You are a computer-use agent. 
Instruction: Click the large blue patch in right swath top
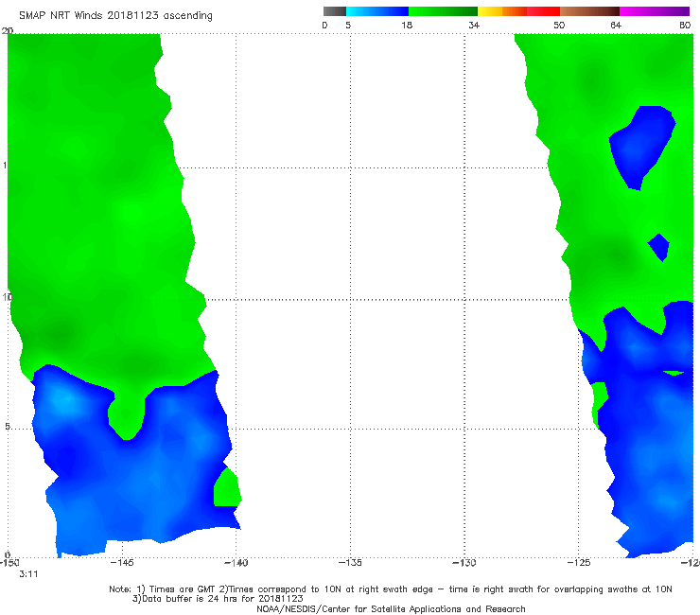pos(640,145)
